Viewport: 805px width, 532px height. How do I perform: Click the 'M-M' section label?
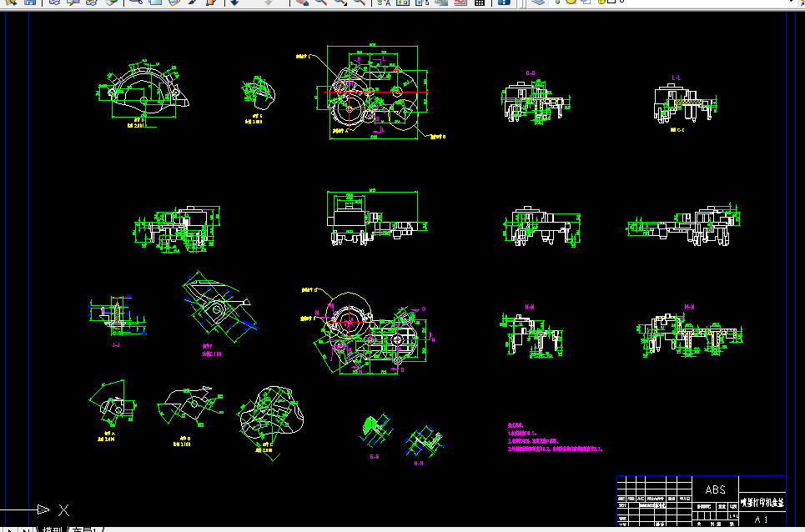[690, 308]
